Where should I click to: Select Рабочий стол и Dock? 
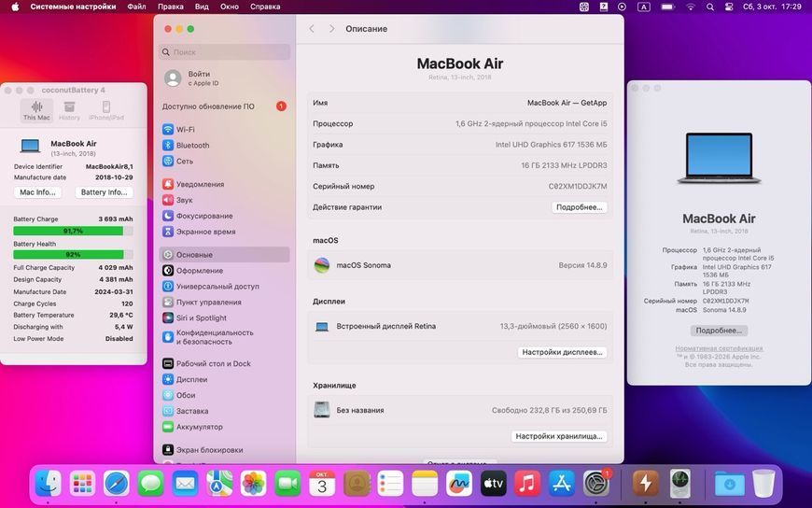pyautogui.click(x=224, y=363)
